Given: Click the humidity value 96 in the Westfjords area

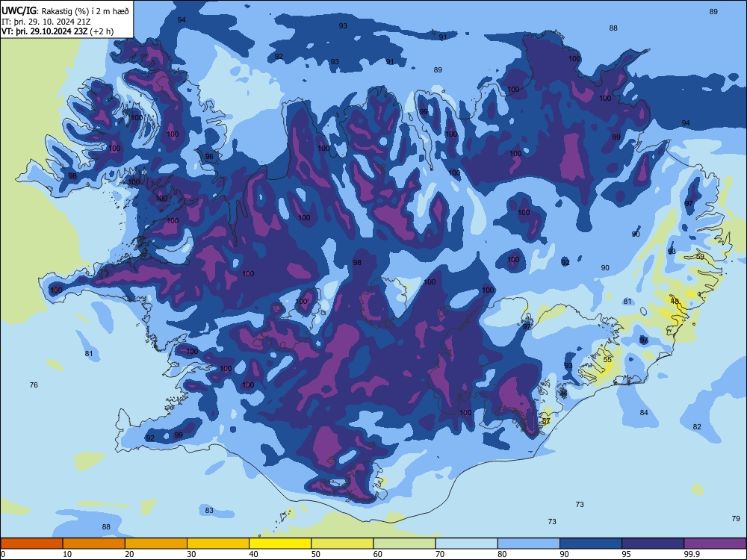Looking at the screenshot, I should (x=209, y=156).
